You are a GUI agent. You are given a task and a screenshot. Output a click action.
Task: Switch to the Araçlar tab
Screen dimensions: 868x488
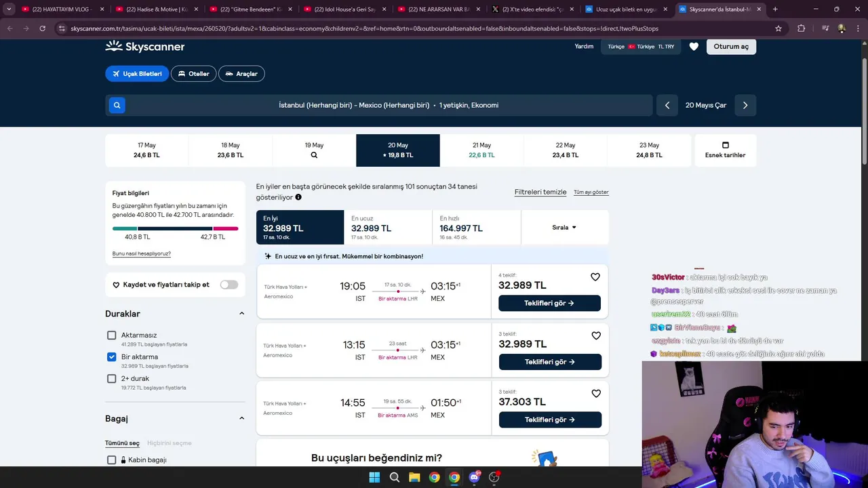point(241,73)
